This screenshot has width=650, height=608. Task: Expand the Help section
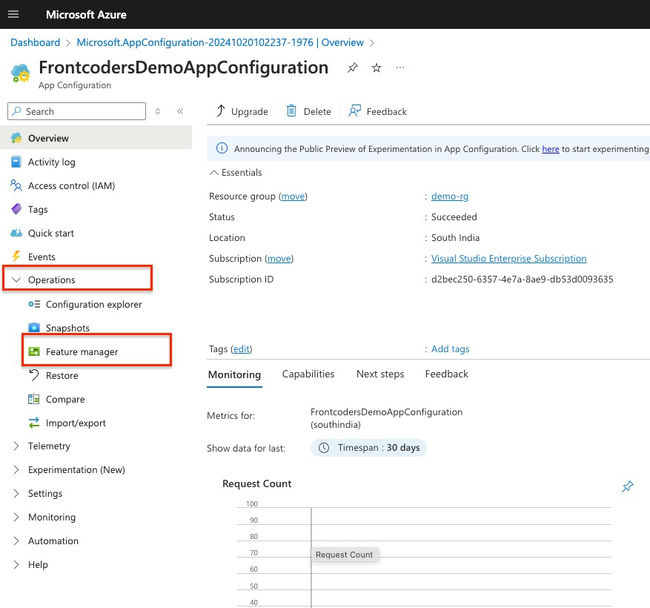pos(16,564)
